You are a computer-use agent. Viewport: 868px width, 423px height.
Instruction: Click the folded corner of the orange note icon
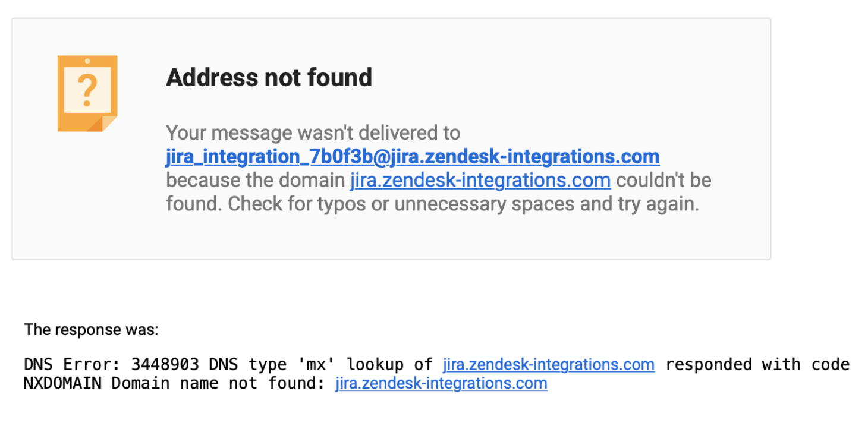[x=108, y=124]
